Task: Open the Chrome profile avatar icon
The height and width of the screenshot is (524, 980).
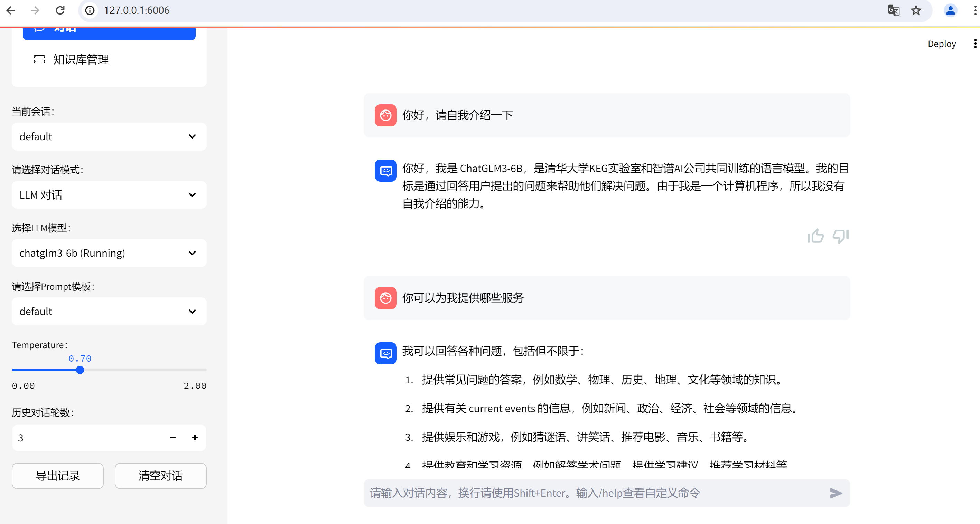Action: click(950, 10)
